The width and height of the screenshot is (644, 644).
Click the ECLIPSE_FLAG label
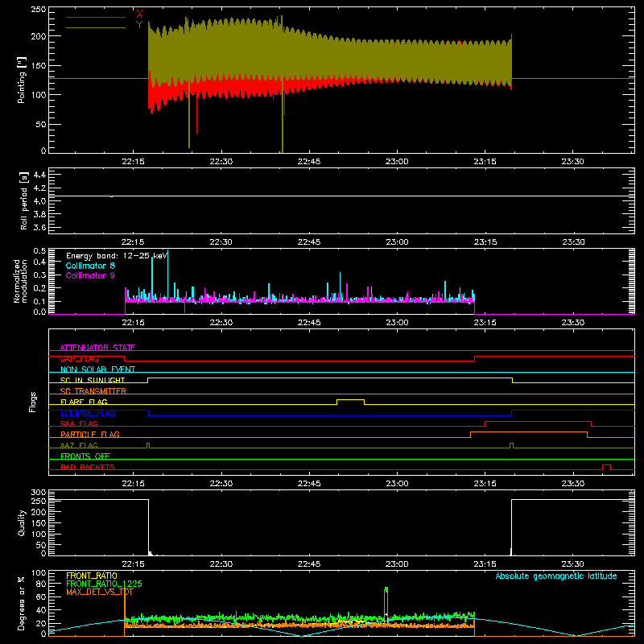[x=88, y=413]
